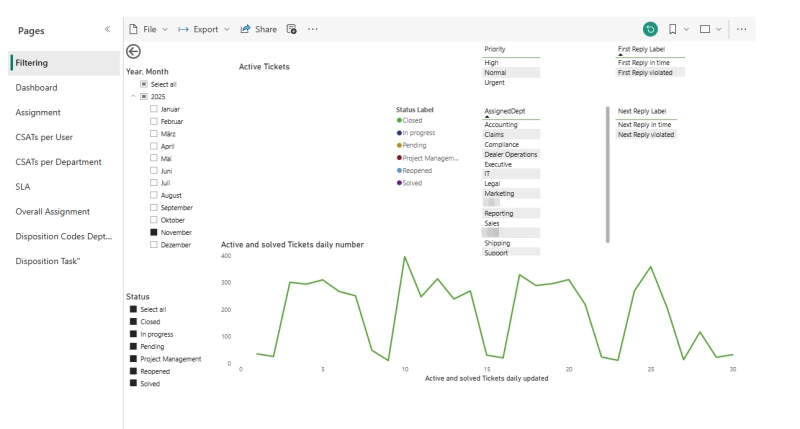
Task: Check the Dezember checkbox
Action: (154, 244)
